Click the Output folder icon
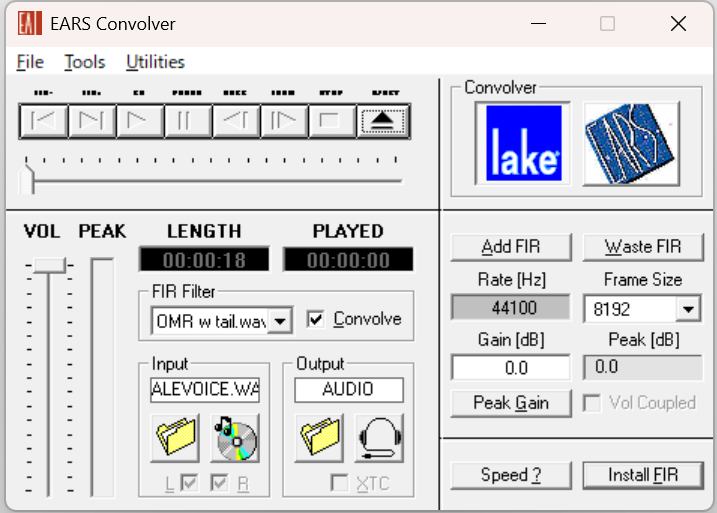Image resolution: width=717 pixels, height=513 pixels. tap(318, 438)
